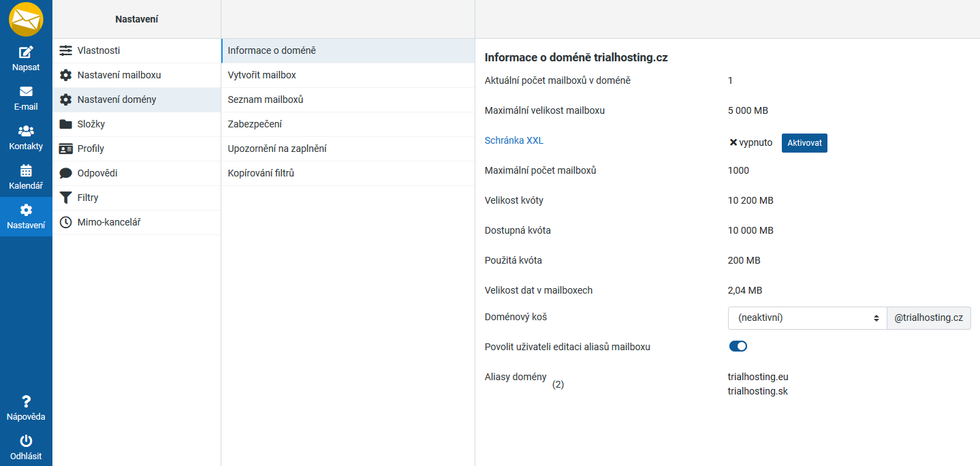
Task: Click the Nastavení gear in sidebar
Action: [26, 210]
